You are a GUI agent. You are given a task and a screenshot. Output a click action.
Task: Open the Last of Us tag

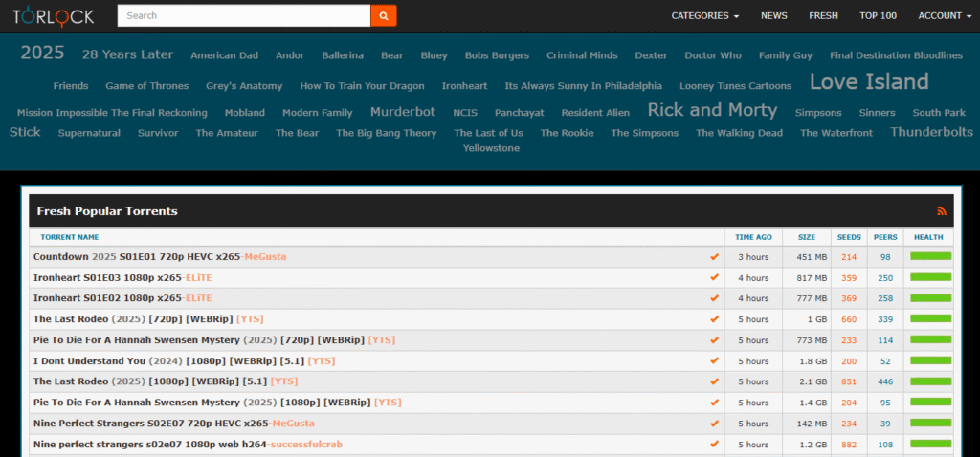[489, 133]
